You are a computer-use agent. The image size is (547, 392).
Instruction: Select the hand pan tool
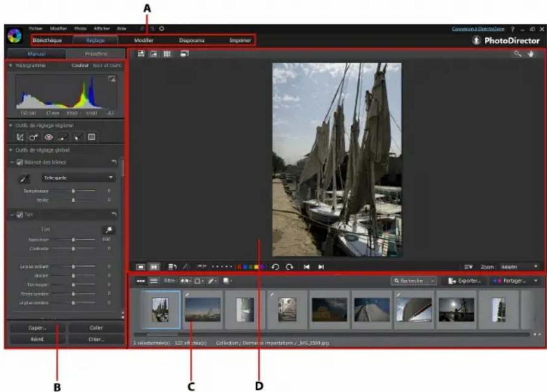coord(531,54)
